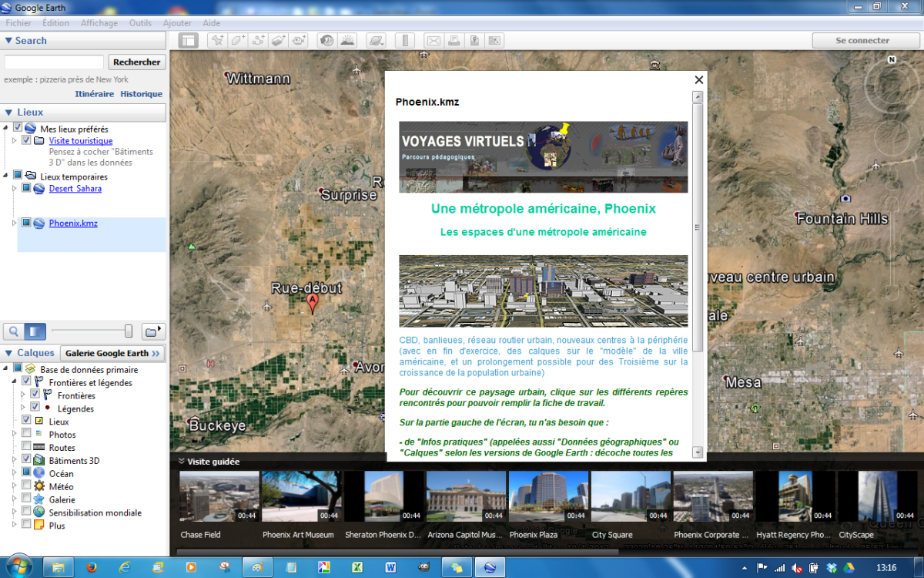
Task: Open Galerie Google Earth button
Action: (x=112, y=353)
